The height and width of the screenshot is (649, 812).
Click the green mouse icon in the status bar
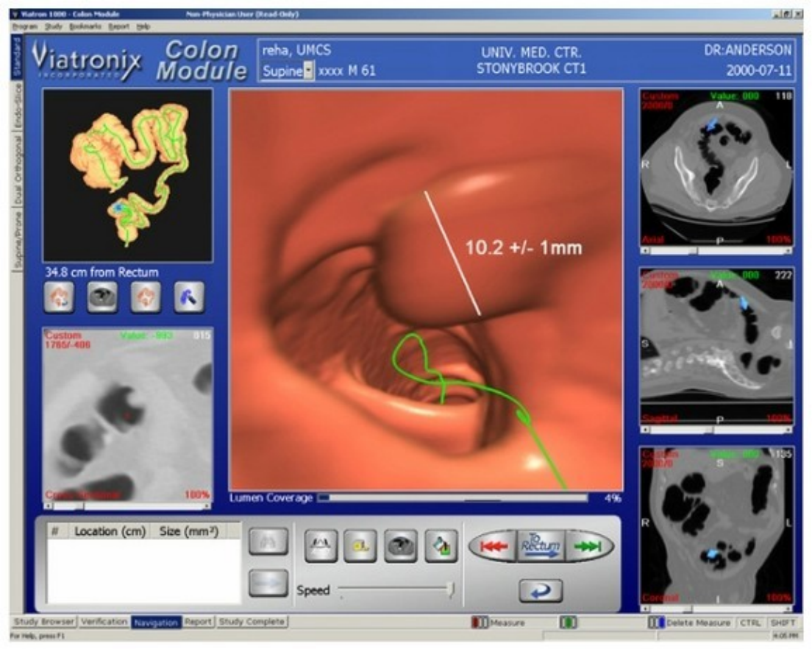click(x=568, y=623)
